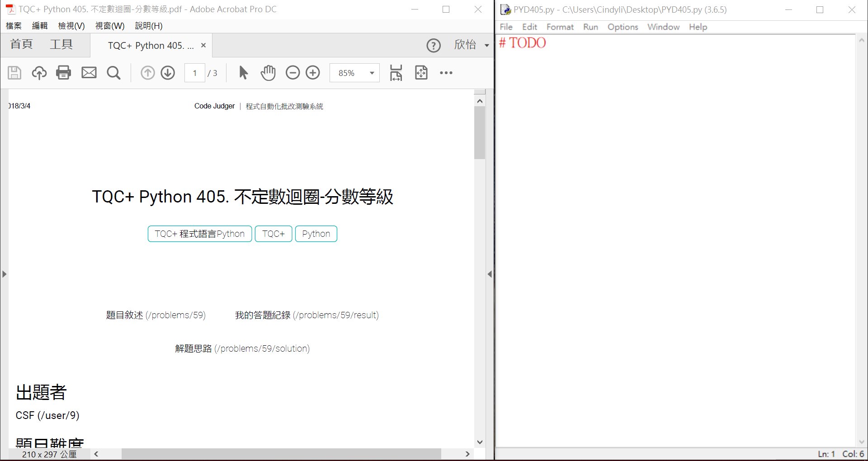This screenshot has height=461, width=868.
Task: Click PDF horizontal scrollbar right arrow
Action: [467, 454]
